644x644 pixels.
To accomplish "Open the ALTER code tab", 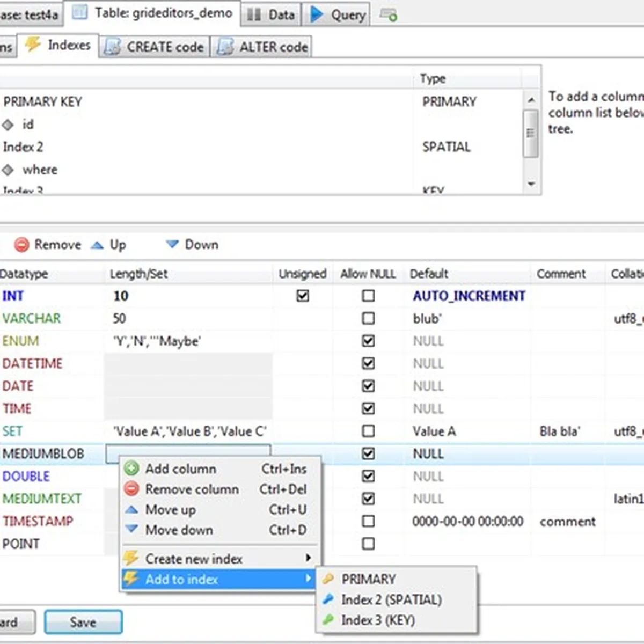I will (x=263, y=47).
